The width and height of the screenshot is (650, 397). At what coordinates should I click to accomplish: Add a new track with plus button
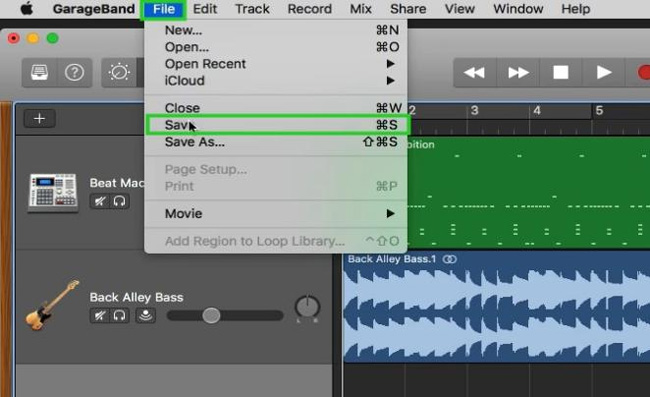(x=39, y=119)
